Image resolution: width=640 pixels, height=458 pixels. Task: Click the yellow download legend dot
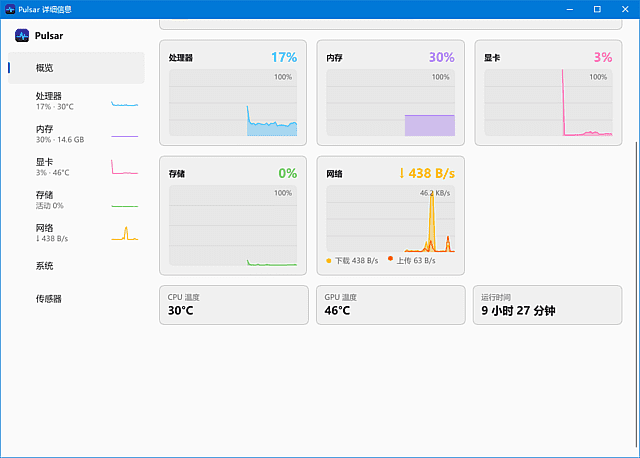point(329,260)
